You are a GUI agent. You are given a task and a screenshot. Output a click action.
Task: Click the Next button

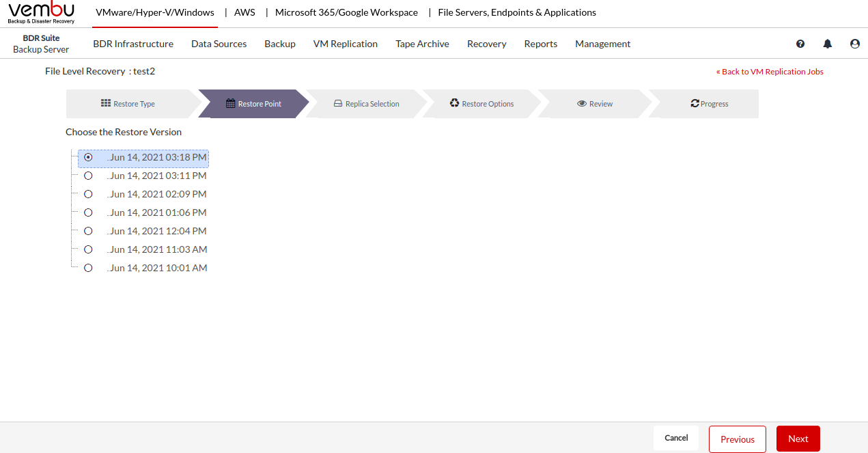(798, 439)
